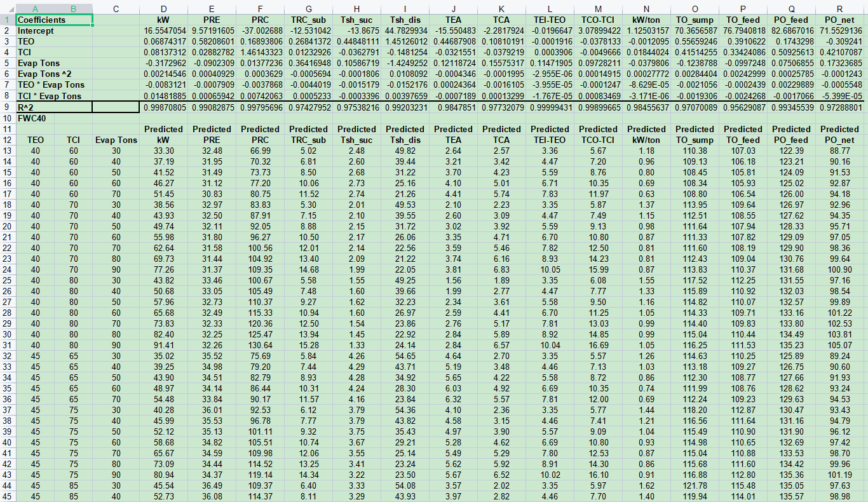Click predicted Tsh_dis value 54.65
The width and height of the screenshot is (868, 502).
point(405,356)
